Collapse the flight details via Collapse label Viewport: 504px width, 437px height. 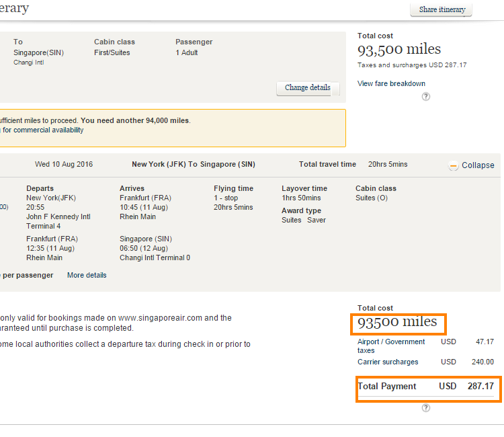[478, 165]
